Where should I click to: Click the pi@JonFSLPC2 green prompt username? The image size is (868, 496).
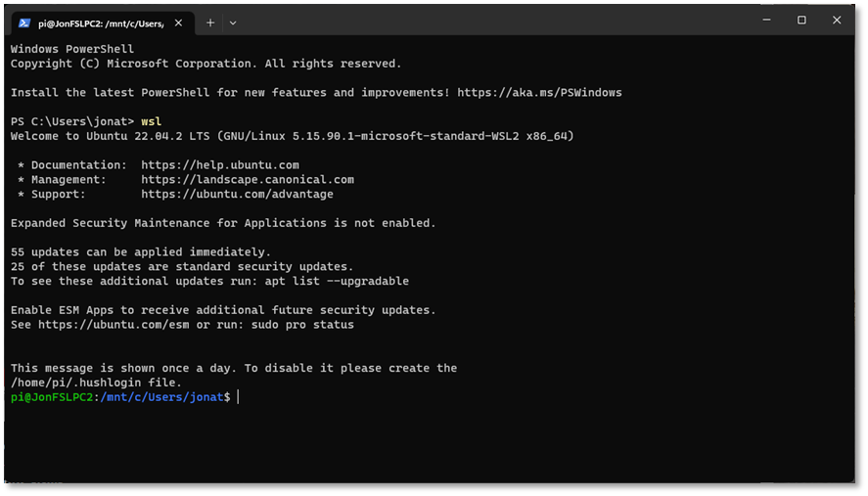[52, 397]
